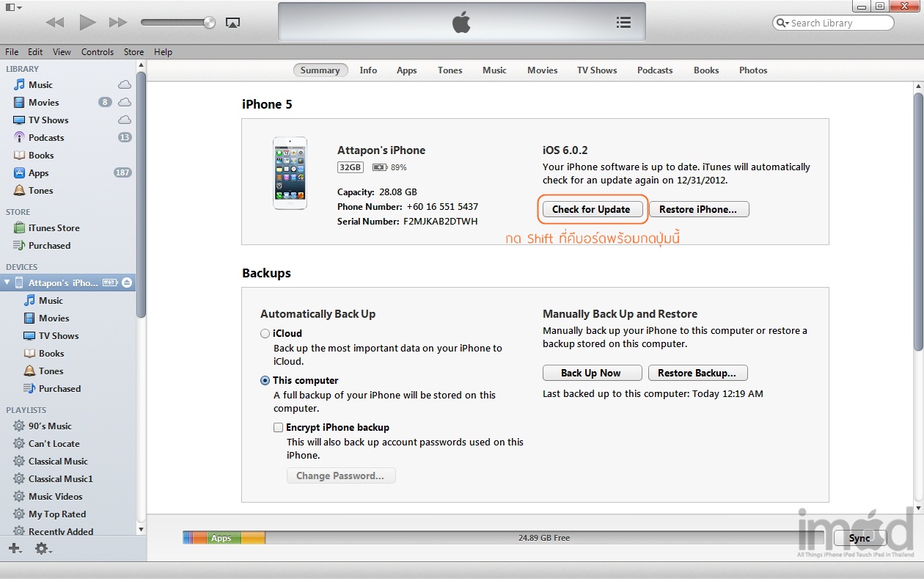Click the volume slider knob

coord(210,23)
